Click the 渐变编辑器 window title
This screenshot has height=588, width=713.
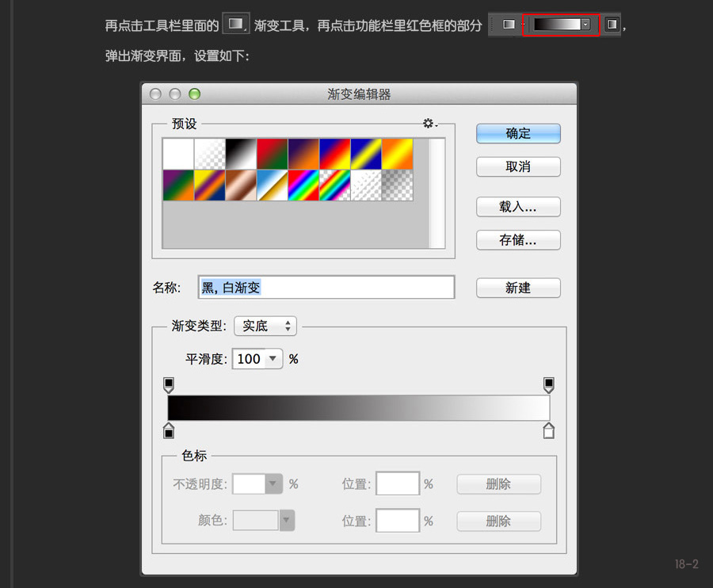359,94
